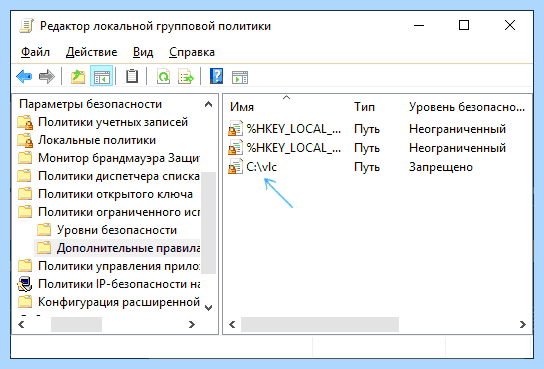The width and height of the screenshot is (544, 369).
Task: Select Уровни безопасности subfolder
Action: [x=117, y=230]
